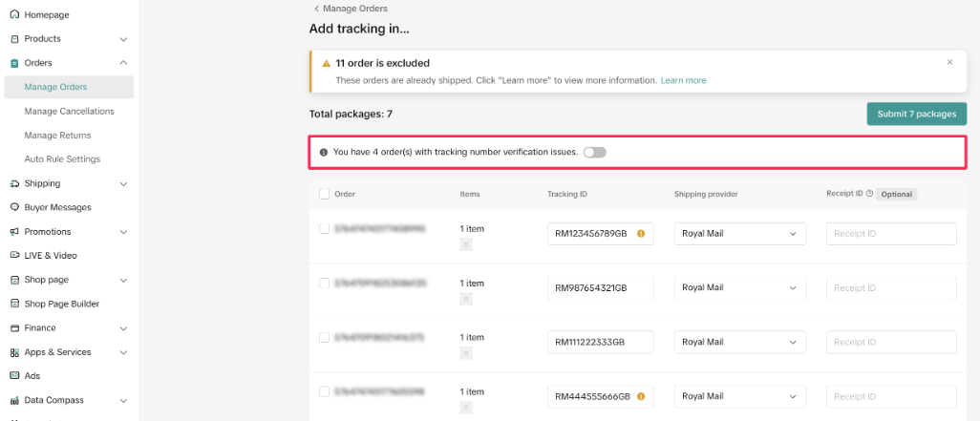Click the Promotions megaphone icon
Screen dimensions: 980x421
click(x=14, y=232)
